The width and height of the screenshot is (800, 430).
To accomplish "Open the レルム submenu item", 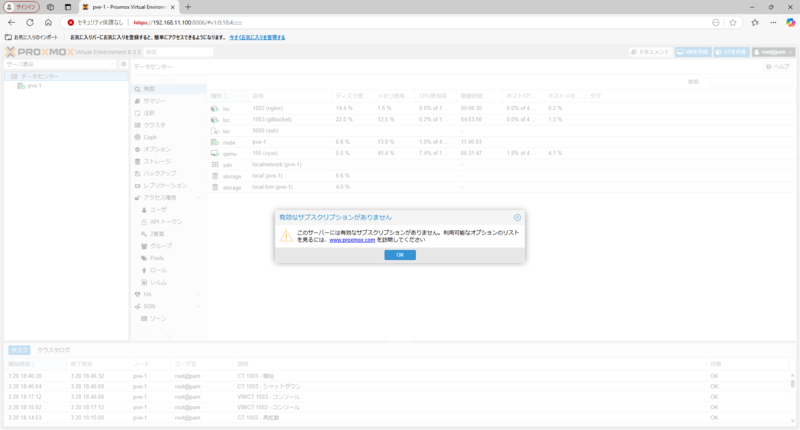I will 168,282.
